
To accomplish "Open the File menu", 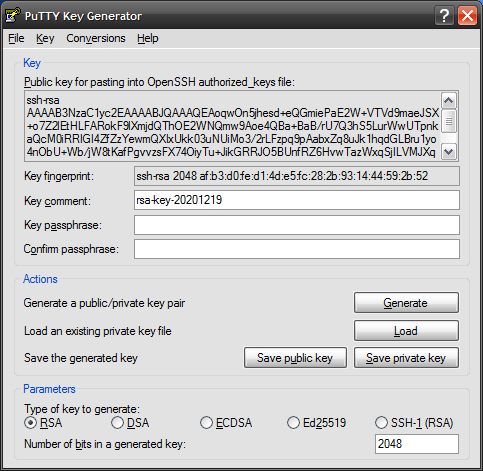I will click(16, 38).
